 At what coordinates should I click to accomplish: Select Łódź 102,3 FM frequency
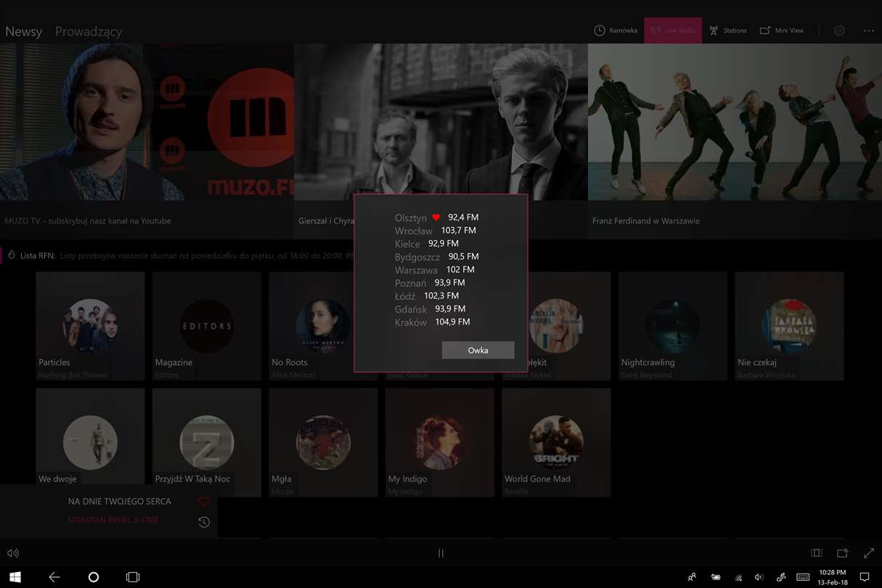click(x=427, y=295)
